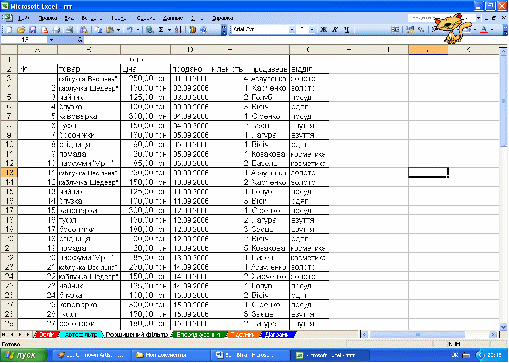Screen dimensions: 509x363
Task: Toggle Underline formatting button
Action: [x=346, y=30]
